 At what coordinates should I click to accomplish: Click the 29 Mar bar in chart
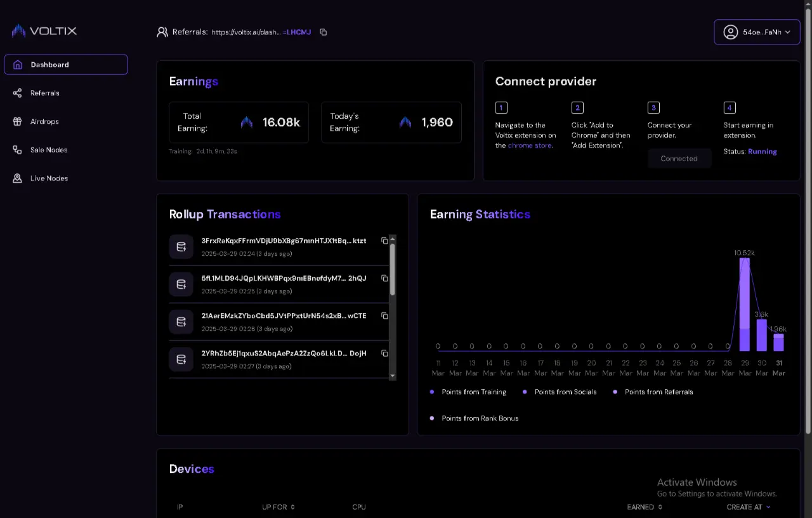click(x=745, y=304)
